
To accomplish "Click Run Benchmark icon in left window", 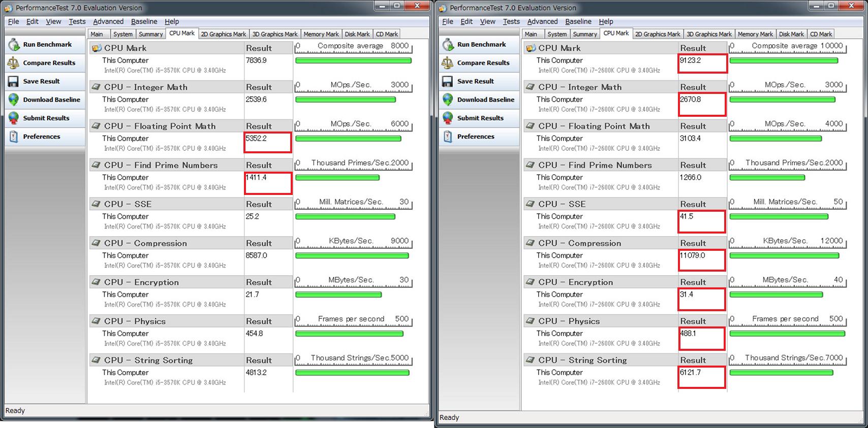I will pos(14,44).
